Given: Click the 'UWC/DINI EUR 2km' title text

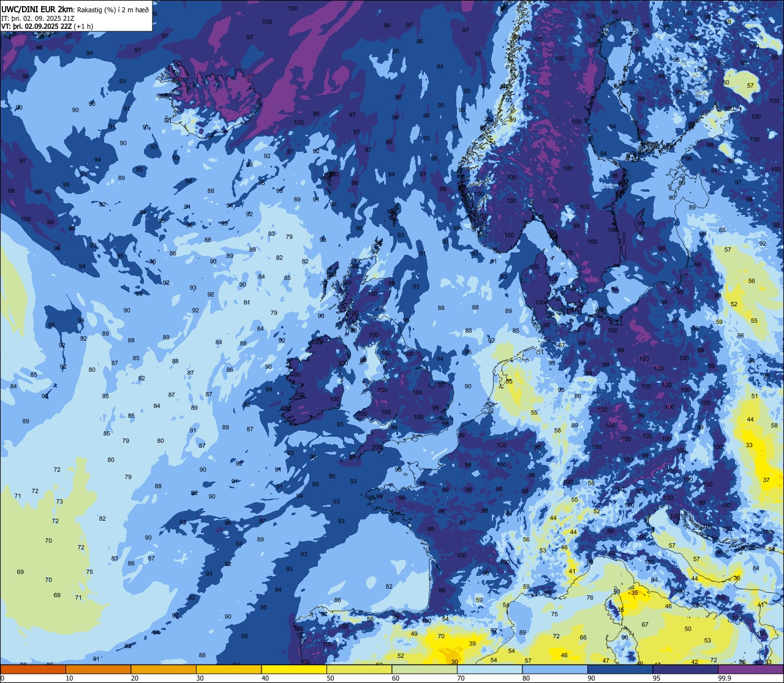Looking at the screenshot, I should (x=37, y=9).
